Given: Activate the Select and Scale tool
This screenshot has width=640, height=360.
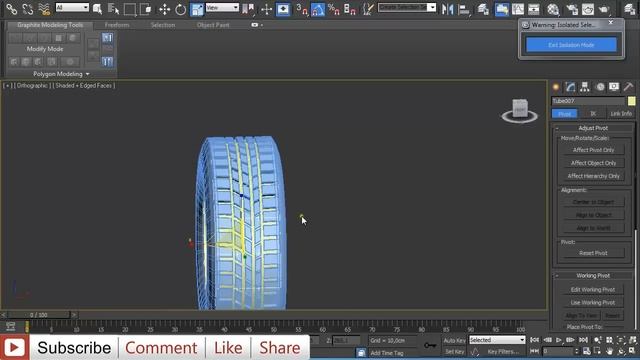Looking at the screenshot, I should coord(197,8).
